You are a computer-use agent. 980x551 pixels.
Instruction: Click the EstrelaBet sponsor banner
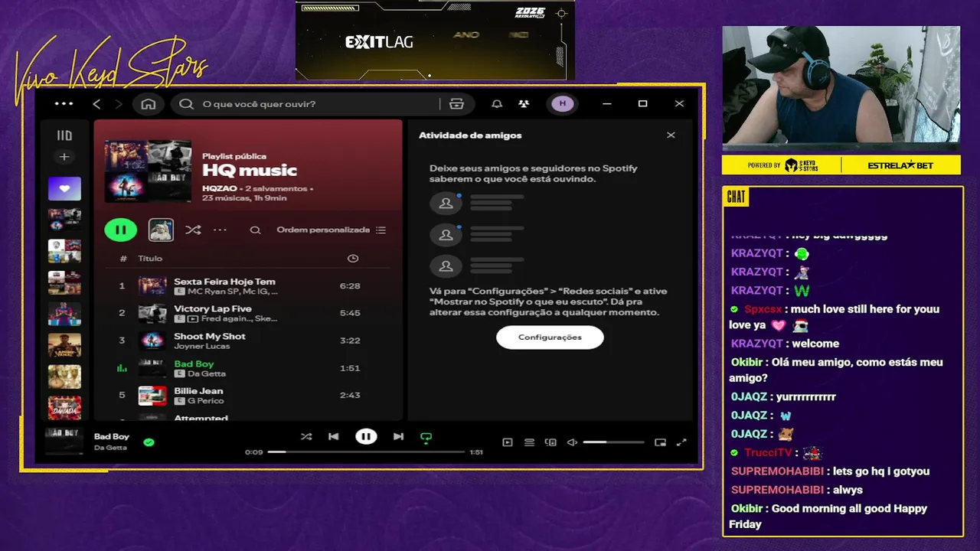tap(900, 165)
